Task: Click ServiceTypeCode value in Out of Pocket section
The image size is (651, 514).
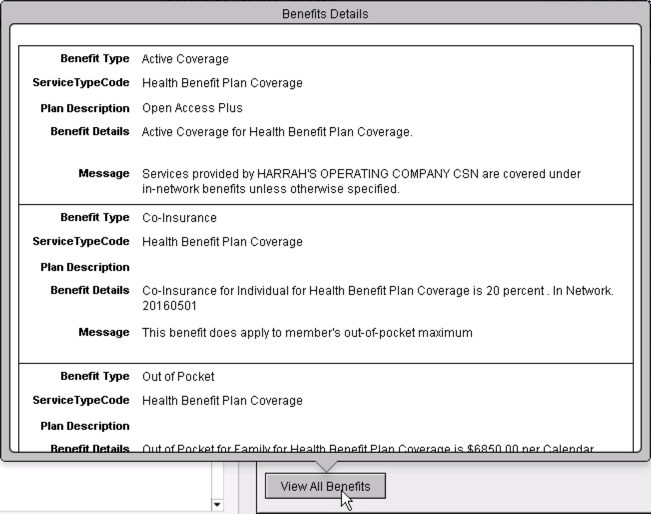Action: pyautogui.click(x=222, y=401)
